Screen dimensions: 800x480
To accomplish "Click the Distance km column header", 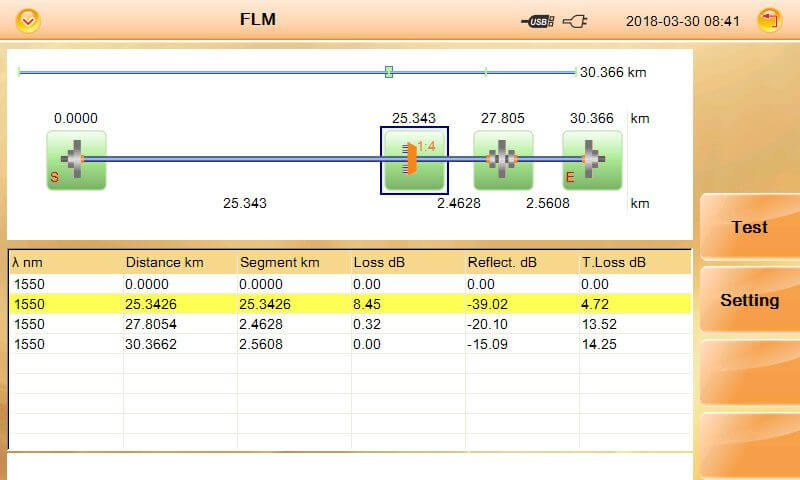I will click(164, 262).
